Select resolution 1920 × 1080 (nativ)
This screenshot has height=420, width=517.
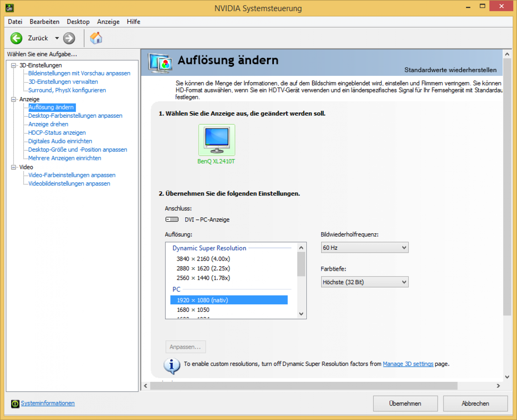pyautogui.click(x=229, y=300)
